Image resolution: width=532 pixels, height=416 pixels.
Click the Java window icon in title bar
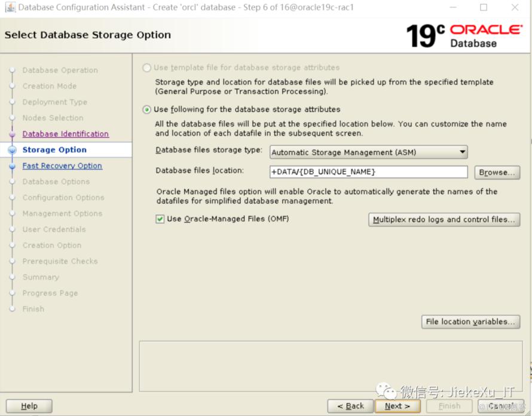point(10,7)
